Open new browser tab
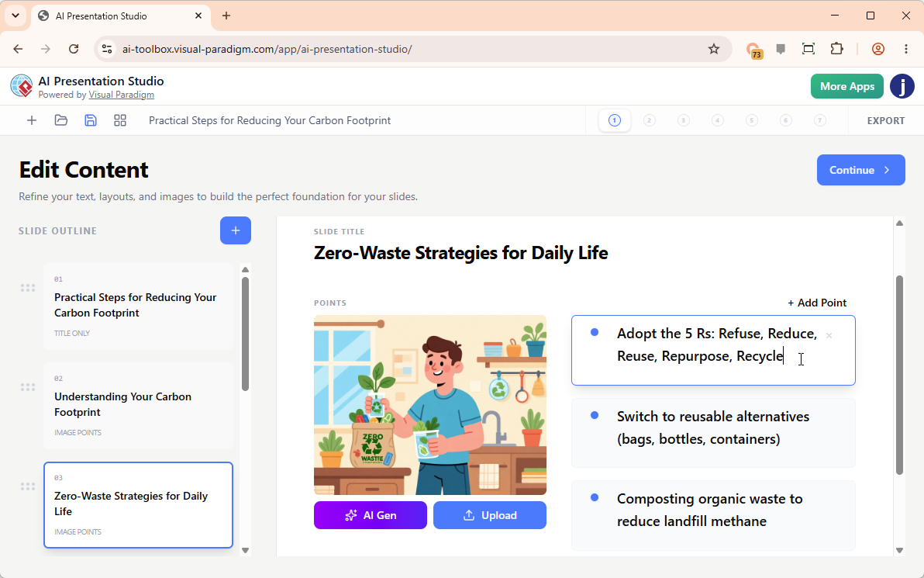The width and height of the screenshot is (924, 578). coord(226,16)
